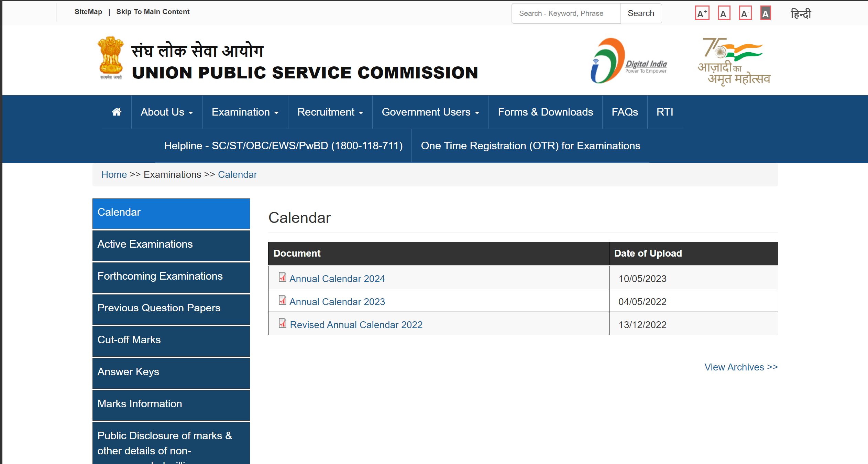Click the Search input field

[x=565, y=13]
